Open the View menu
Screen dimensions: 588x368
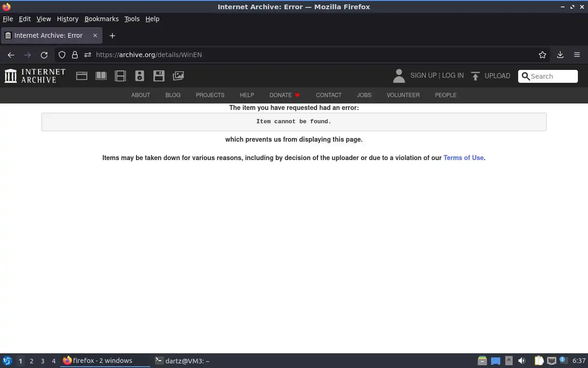tap(44, 19)
